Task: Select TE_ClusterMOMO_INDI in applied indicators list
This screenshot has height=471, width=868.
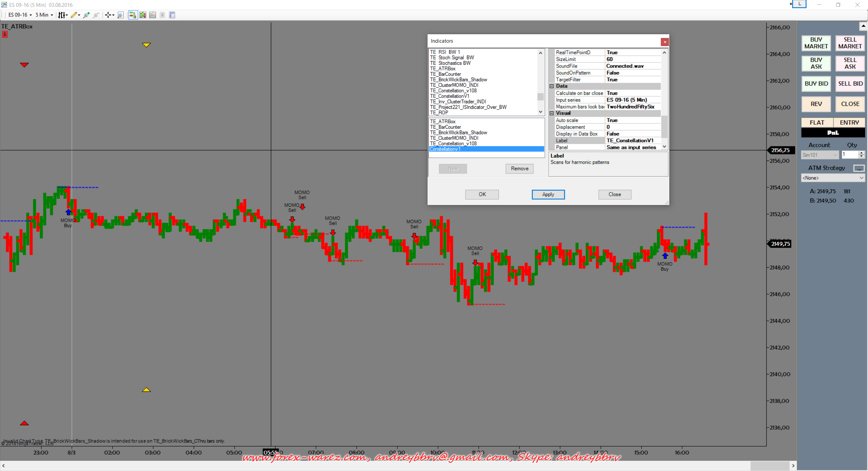Action: tap(454, 138)
